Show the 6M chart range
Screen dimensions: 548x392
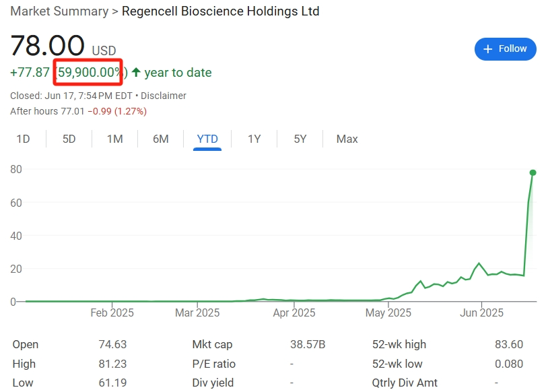[160, 139]
